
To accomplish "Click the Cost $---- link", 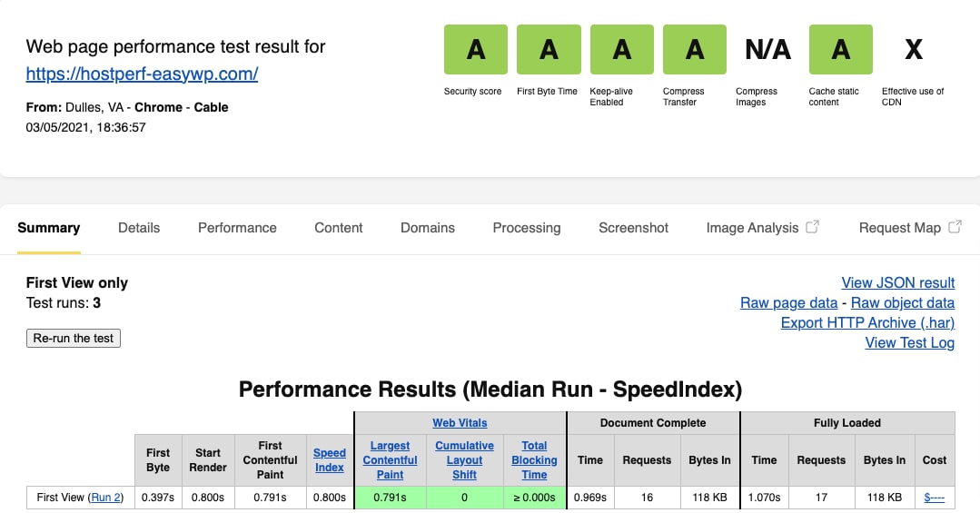I will [935, 498].
